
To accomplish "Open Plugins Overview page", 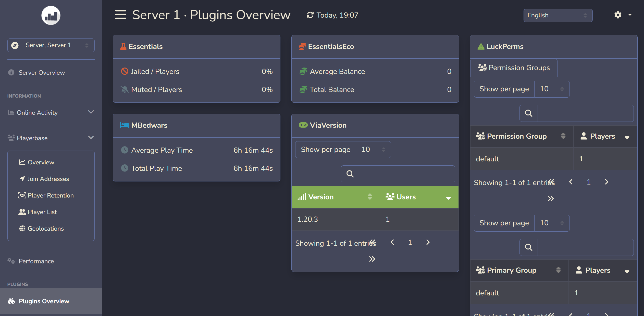I will (x=51, y=301).
